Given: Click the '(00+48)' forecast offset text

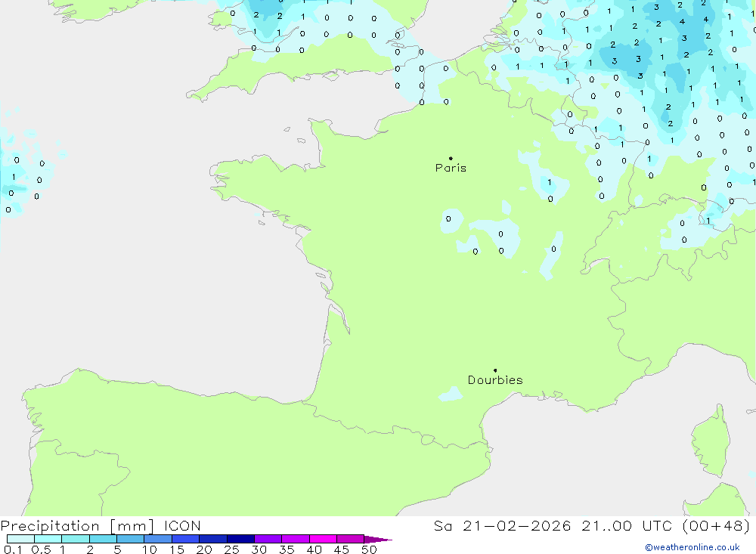Looking at the screenshot, I should click(716, 526).
